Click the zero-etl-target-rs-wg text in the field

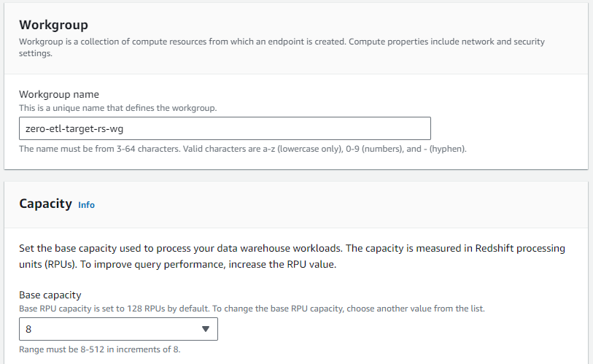pyautogui.click(x=71, y=128)
